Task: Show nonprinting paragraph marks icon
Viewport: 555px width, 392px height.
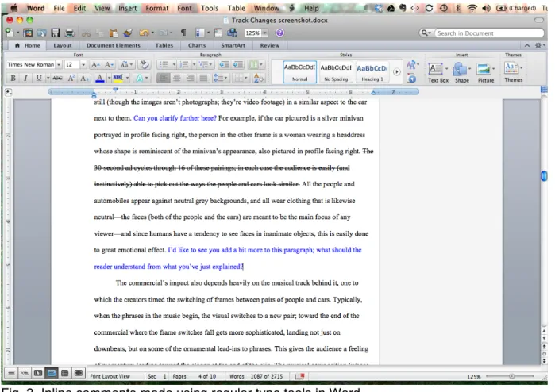Action: (x=183, y=33)
